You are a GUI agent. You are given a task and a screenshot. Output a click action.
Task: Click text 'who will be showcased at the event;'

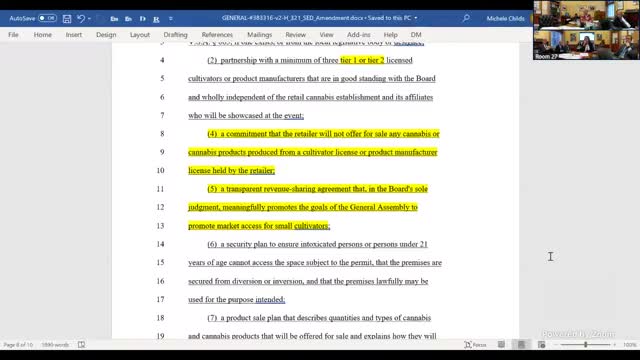pyautogui.click(x=246, y=116)
